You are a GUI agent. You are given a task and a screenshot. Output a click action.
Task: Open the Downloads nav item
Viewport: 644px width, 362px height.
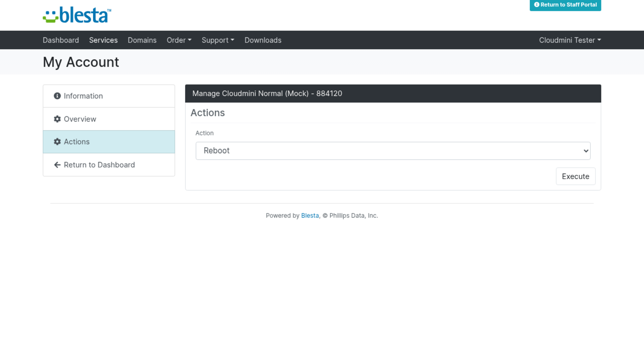click(x=263, y=40)
